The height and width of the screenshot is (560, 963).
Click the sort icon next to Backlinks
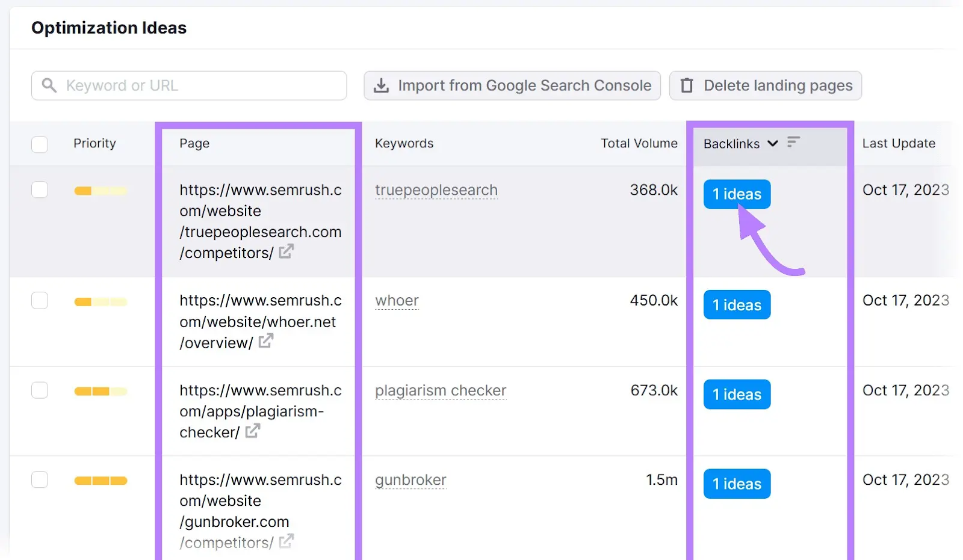coord(793,142)
